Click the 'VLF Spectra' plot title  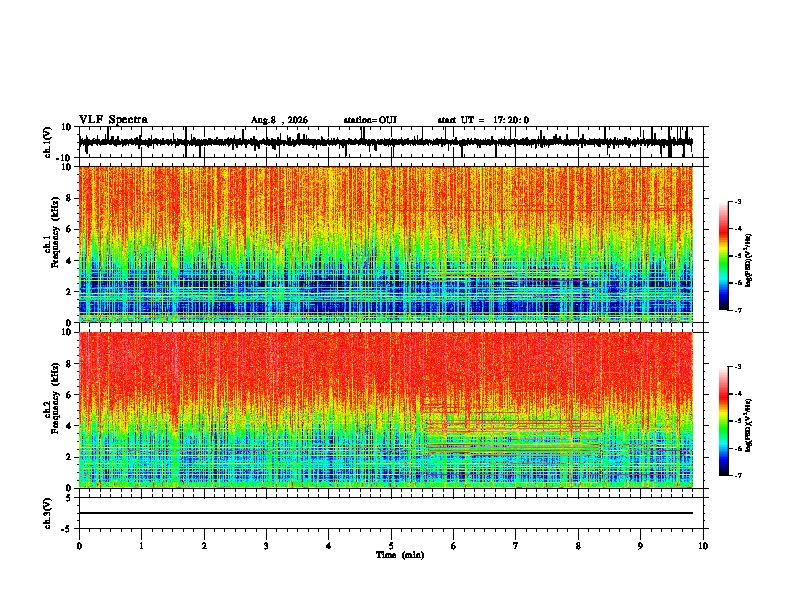tap(113, 120)
